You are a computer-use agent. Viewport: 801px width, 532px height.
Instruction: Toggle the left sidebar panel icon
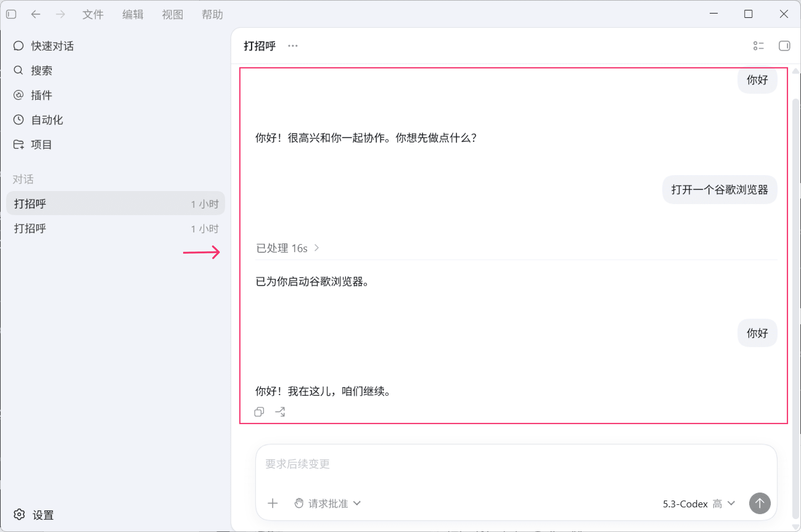[x=11, y=14]
